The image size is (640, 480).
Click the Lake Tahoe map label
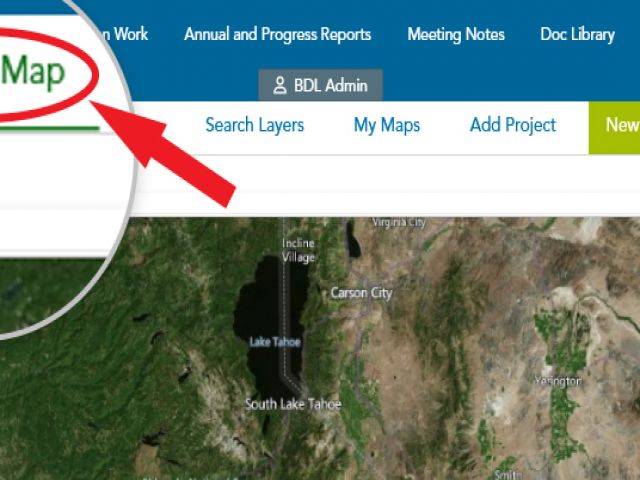click(x=275, y=342)
